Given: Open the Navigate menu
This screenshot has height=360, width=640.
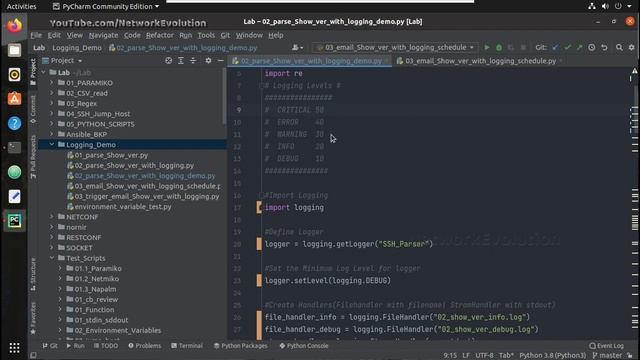Looking at the screenshot, I should (103, 35).
